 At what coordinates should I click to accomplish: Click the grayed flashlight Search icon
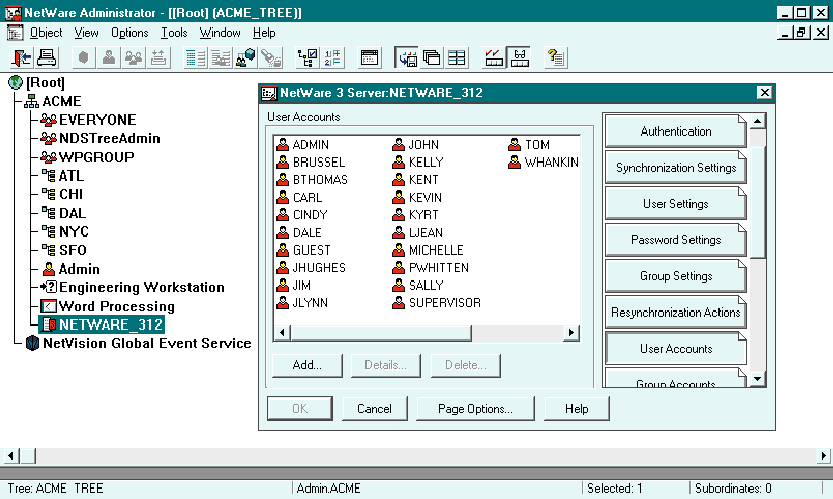coord(270,57)
